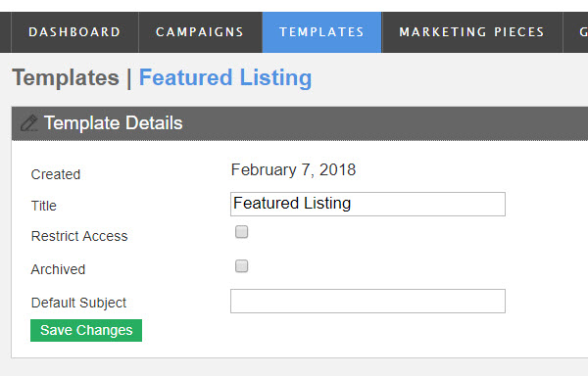Click into the Default Subject field
The width and height of the screenshot is (588, 376).
tap(367, 302)
